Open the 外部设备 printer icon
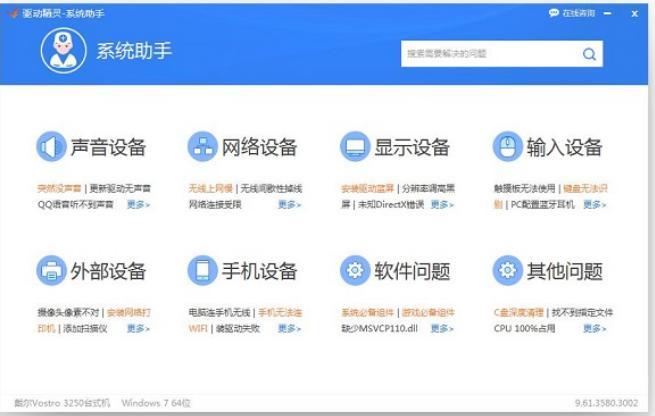The height and width of the screenshot is (416, 655). click(51, 271)
